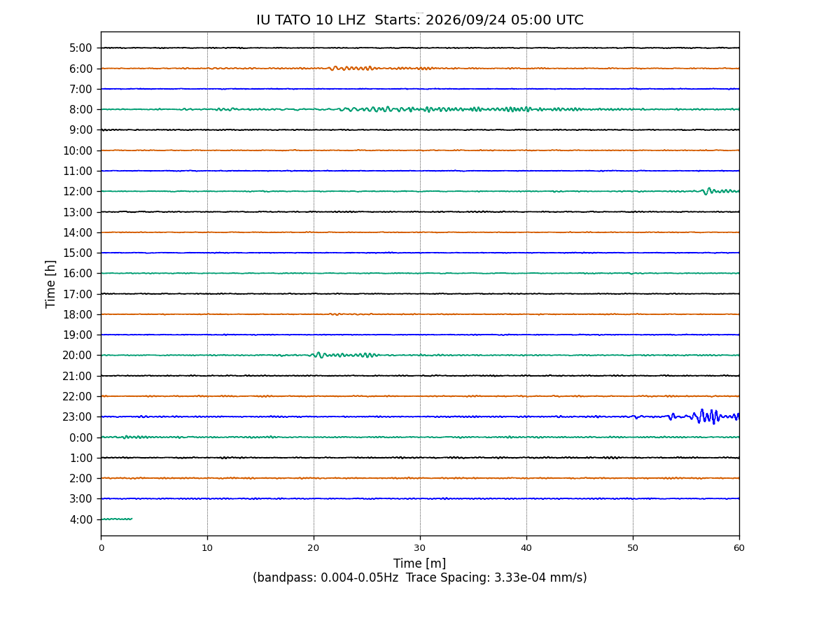
Task: Select the 12:00 hour label
Action: click(78, 191)
